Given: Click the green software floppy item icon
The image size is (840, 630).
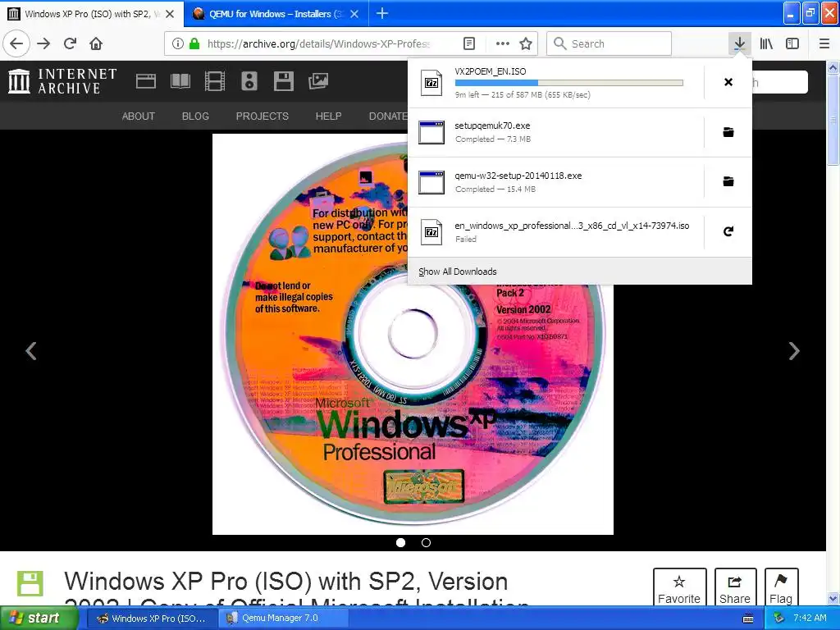Looking at the screenshot, I should 30,583.
